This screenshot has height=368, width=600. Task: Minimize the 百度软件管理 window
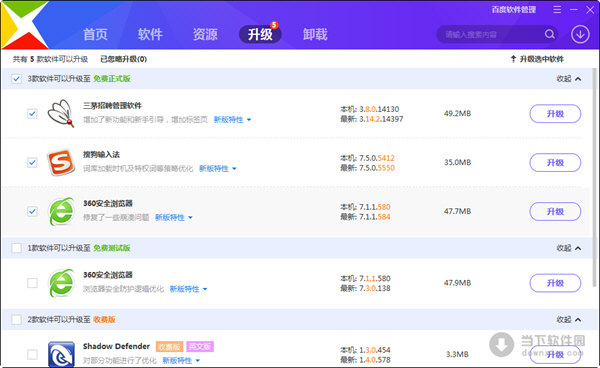574,10
